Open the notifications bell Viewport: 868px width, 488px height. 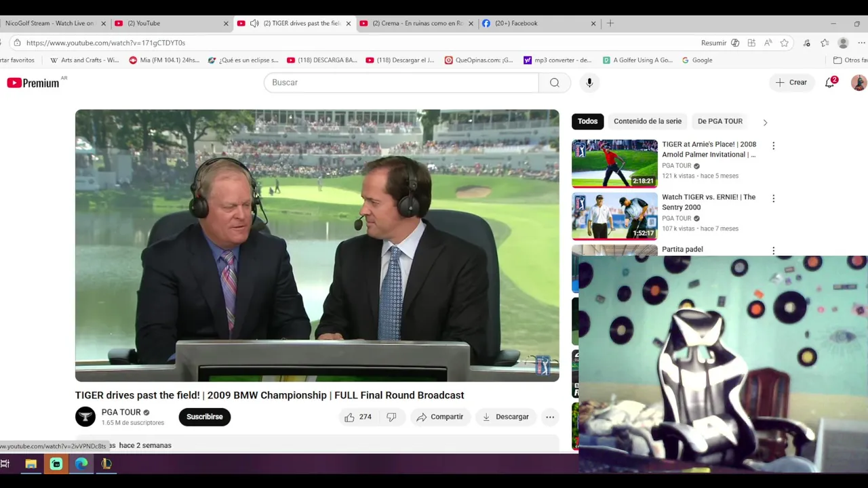point(829,83)
